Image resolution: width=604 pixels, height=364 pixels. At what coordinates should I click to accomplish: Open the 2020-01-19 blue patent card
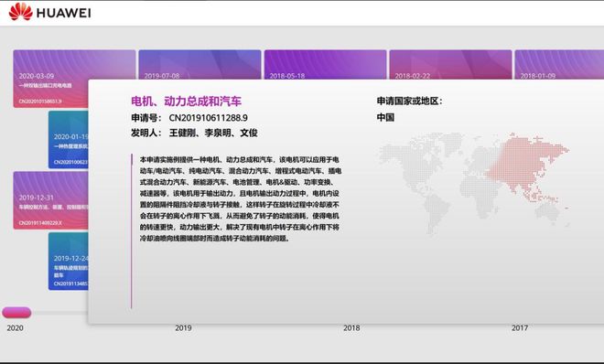(69, 140)
